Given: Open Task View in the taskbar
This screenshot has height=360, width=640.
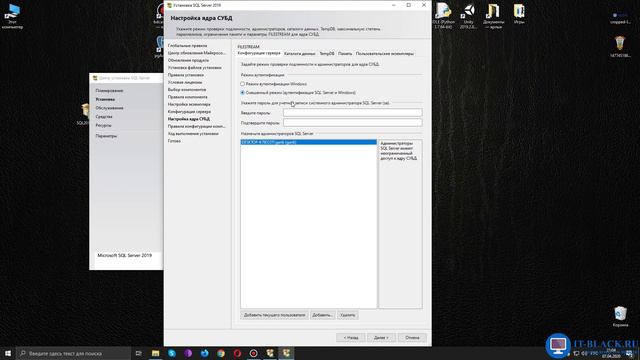Looking at the screenshot, I should click(138, 353).
